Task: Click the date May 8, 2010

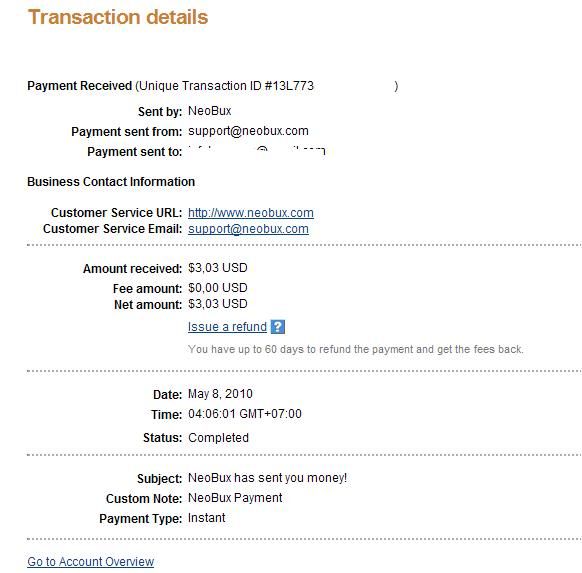Action: tap(220, 394)
